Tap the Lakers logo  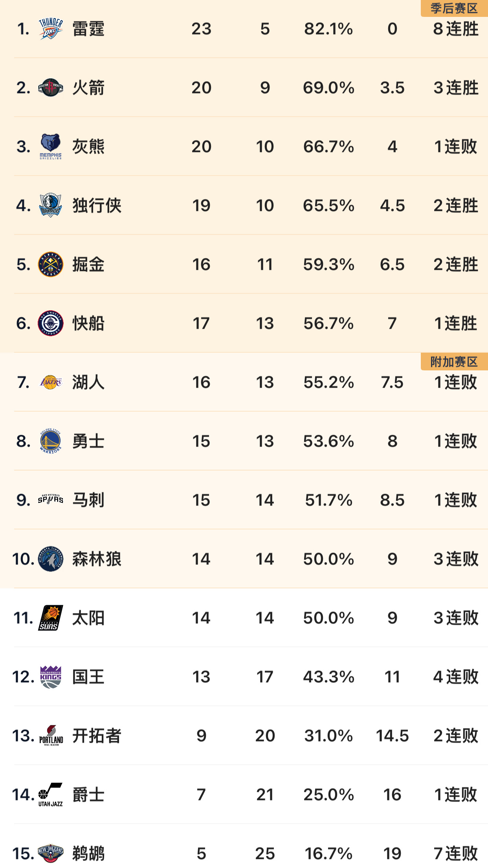point(51,382)
